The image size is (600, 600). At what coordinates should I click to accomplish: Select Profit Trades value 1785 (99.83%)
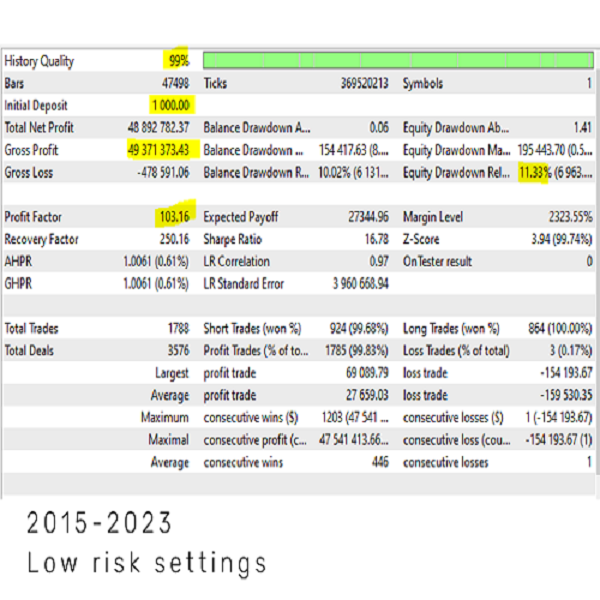pyautogui.click(x=357, y=351)
